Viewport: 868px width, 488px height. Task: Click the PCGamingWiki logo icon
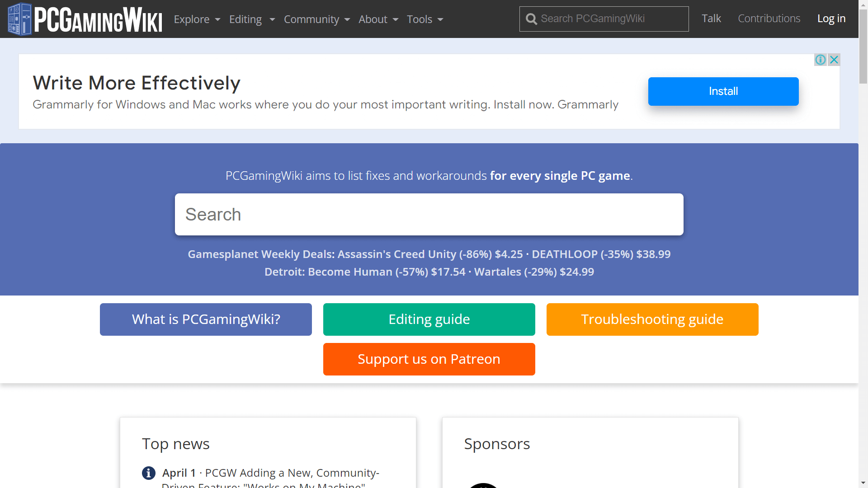pyautogui.click(x=20, y=19)
